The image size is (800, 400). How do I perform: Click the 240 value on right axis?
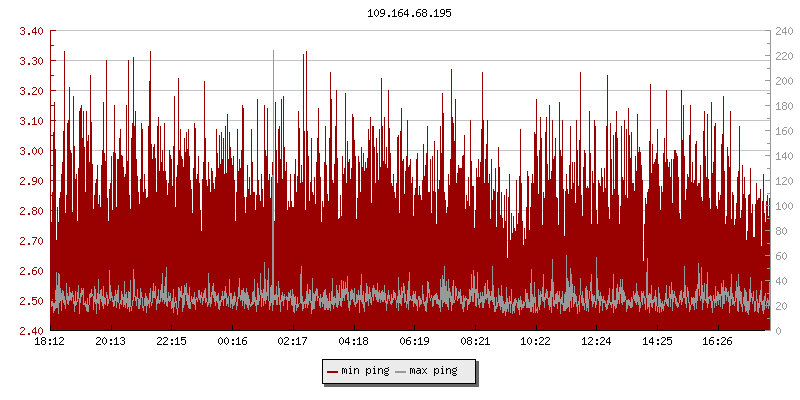[783, 31]
